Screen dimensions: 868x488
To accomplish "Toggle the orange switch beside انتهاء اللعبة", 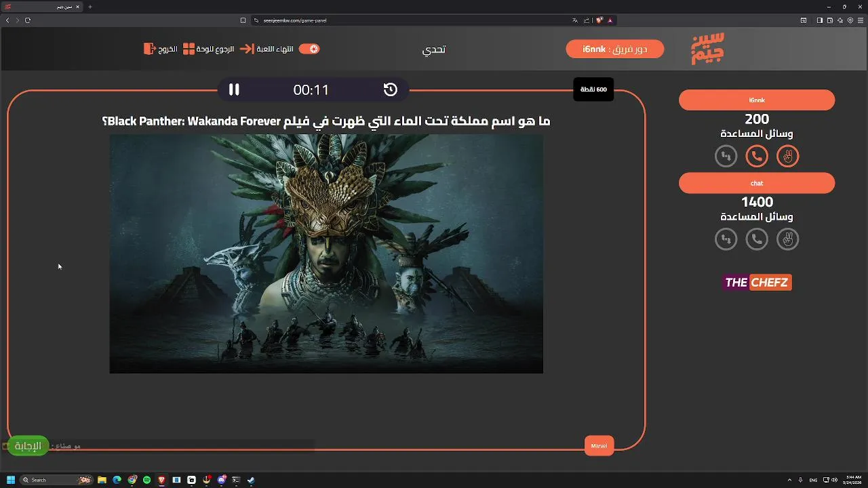I will tap(309, 49).
